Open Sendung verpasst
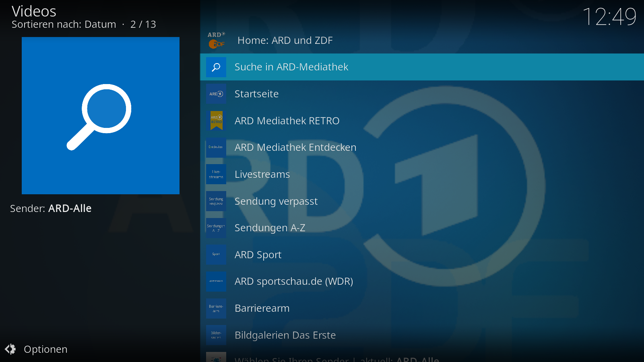Viewport: 644px width, 362px height. pos(422,201)
